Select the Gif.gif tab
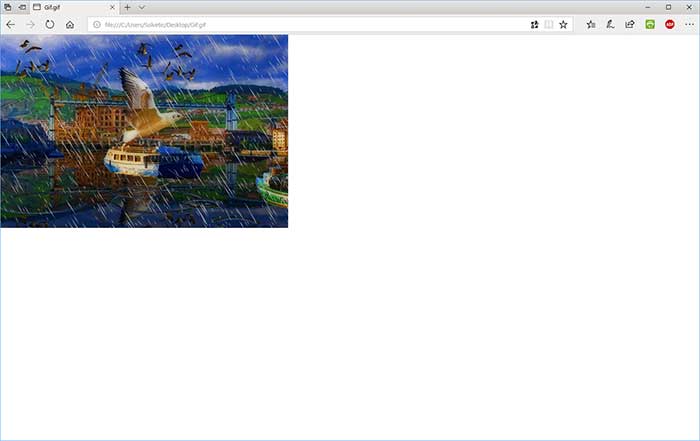This screenshot has width=700, height=441. (74, 7)
